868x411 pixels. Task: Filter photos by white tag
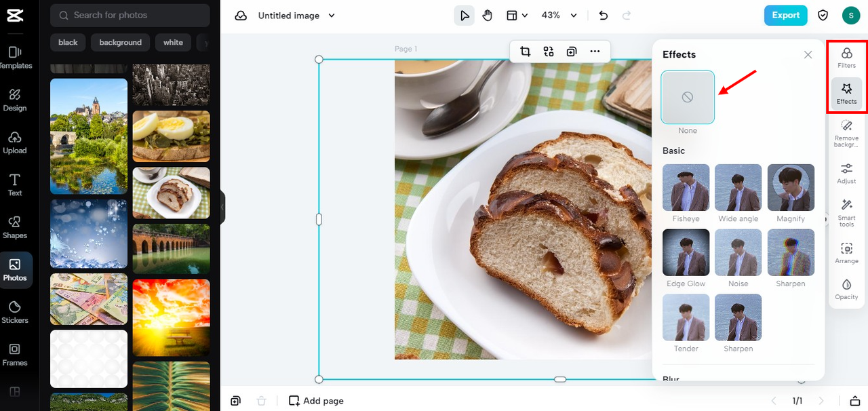point(173,43)
